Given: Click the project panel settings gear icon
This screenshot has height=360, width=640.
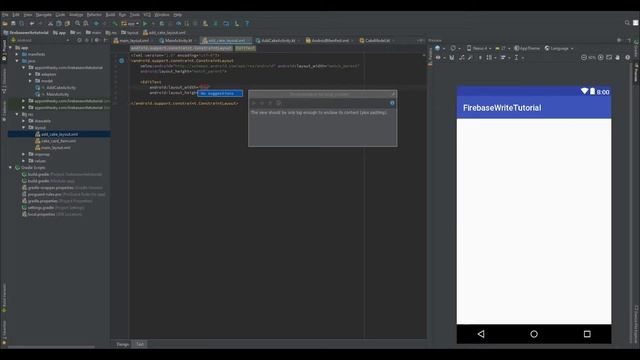Looking at the screenshot, I should click(x=97, y=40).
